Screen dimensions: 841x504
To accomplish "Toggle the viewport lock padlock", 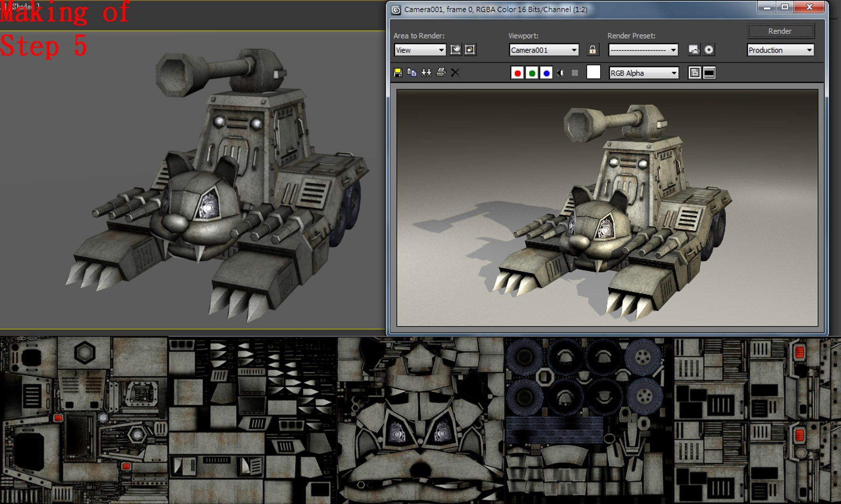I will point(593,50).
